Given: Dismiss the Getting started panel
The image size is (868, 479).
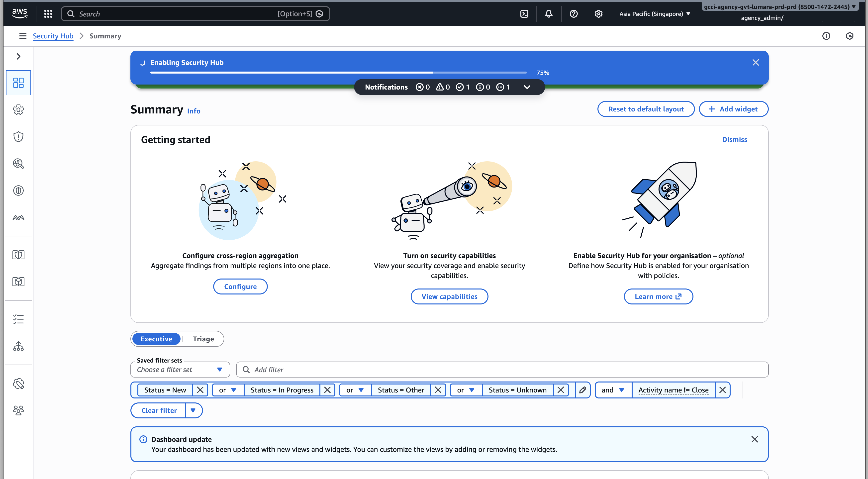Looking at the screenshot, I should (x=735, y=139).
